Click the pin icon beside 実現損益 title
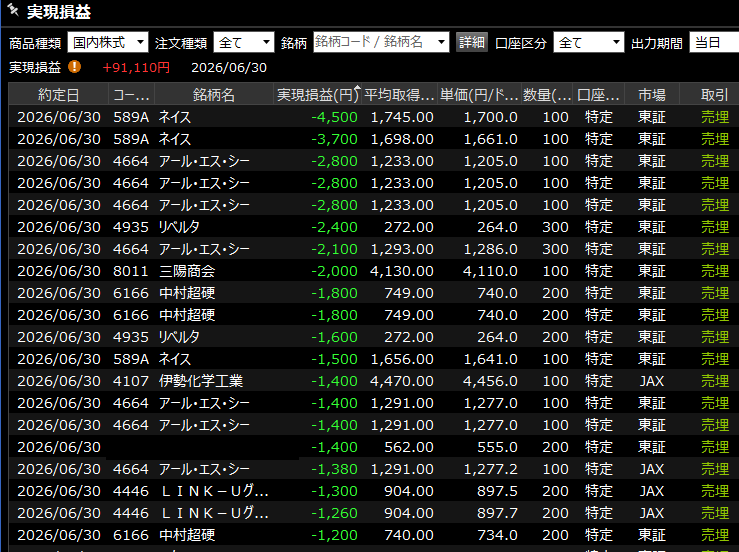 13,10
